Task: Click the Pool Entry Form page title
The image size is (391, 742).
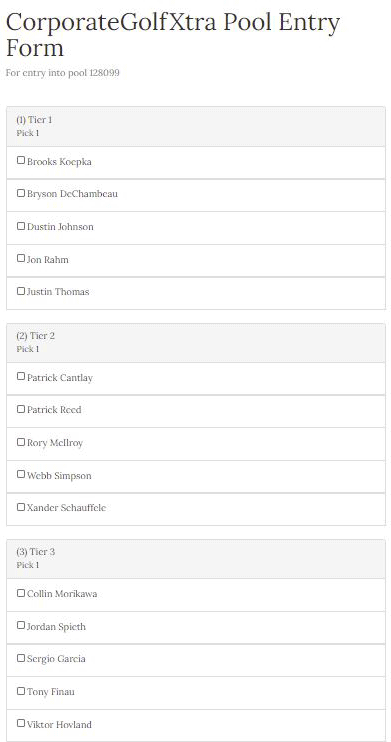Action: point(173,35)
